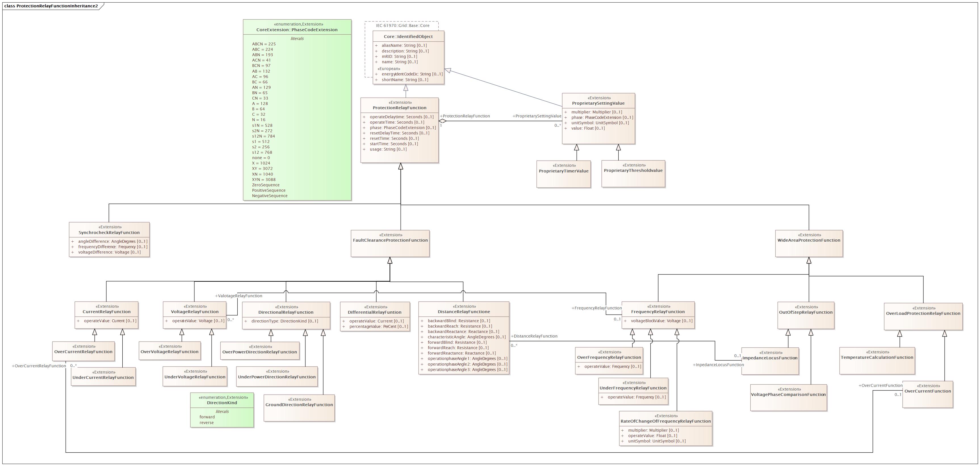Select the DirectionalRelayFunction class title
Screen dimensions: 980x466
[x=286, y=313]
